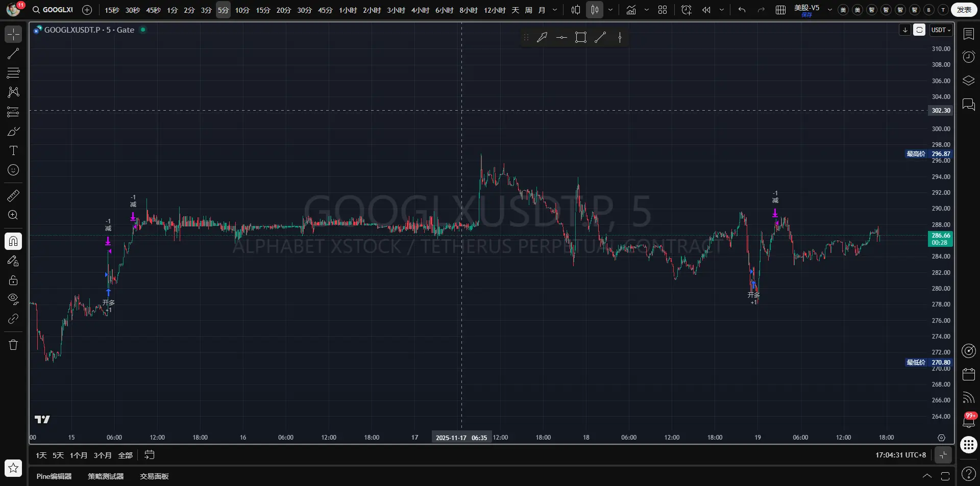The height and width of the screenshot is (486, 980).
Task: Open the layout setup grid icon
Action: [780, 10]
